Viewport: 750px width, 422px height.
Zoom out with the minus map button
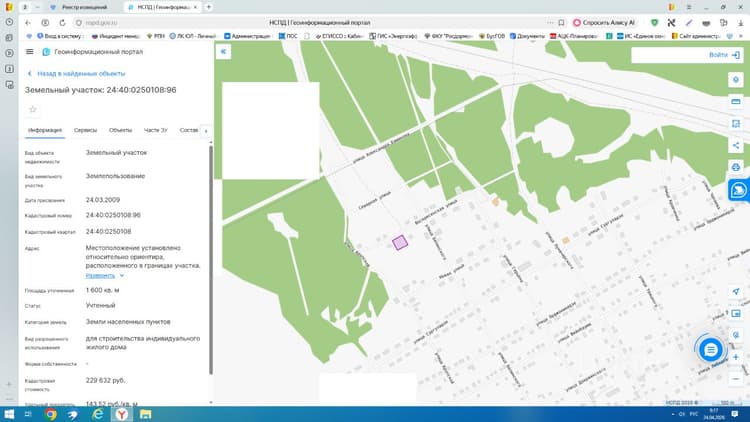click(x=736, y=379)
